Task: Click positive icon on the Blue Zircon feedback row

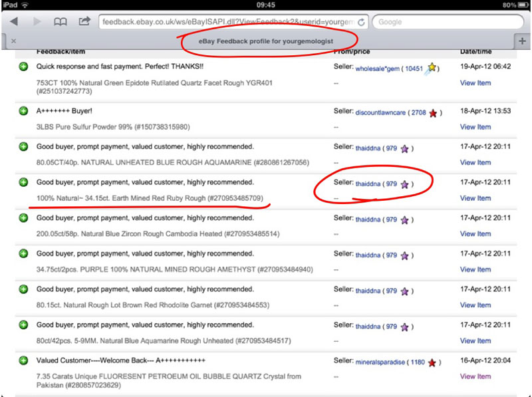Action: tap(23, 218)
